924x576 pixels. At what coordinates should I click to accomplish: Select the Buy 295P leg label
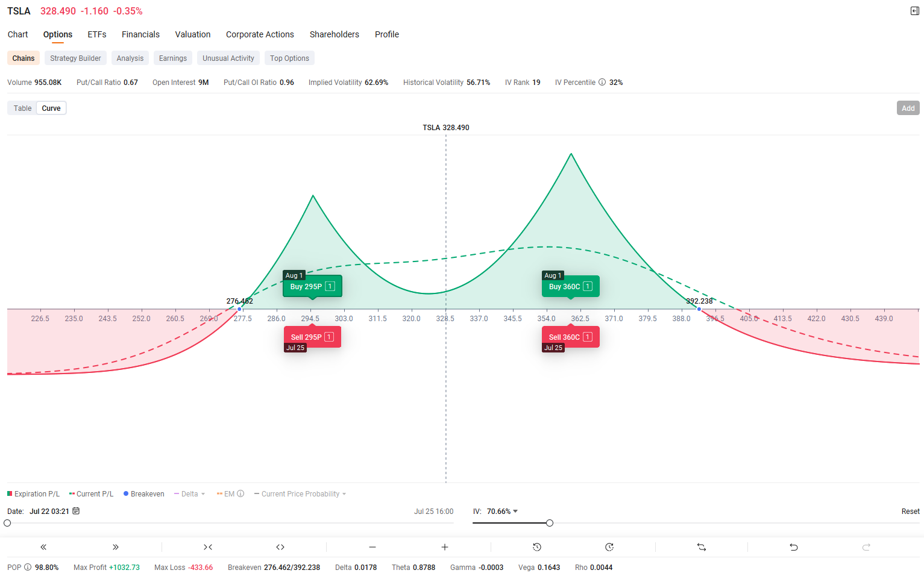point(312,287)
